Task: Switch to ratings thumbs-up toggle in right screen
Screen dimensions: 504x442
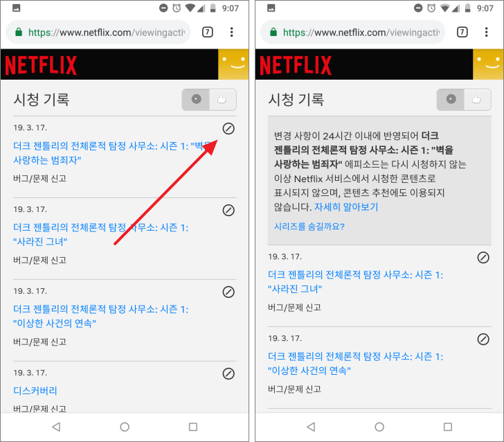Action: coord(477,99)
